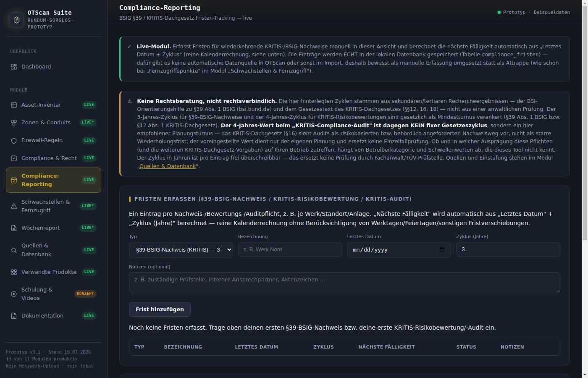Click the LETZTES DATUM column header
The image size is (588, 378).
point(257,347)
